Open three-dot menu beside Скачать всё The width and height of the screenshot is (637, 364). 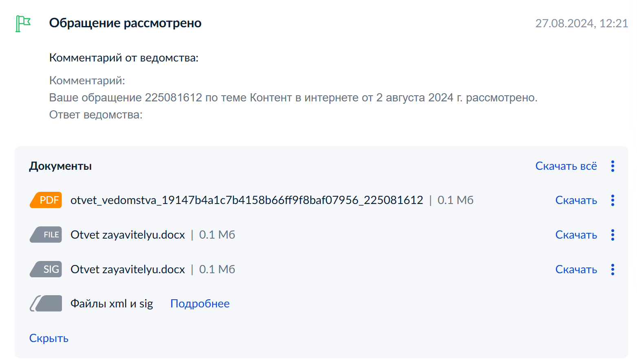(613, 166)
